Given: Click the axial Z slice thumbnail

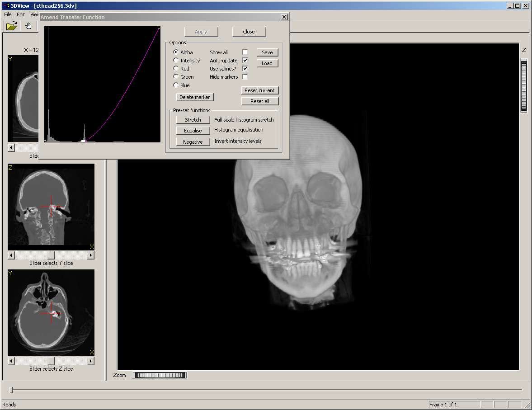Looking at the screenshot, I should click(x=51, y=312).
